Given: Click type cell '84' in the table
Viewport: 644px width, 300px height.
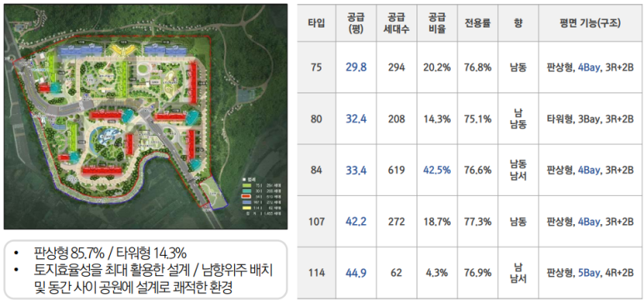Looking at the screenshot, I should pyautogui.click(x=317, y=170).
